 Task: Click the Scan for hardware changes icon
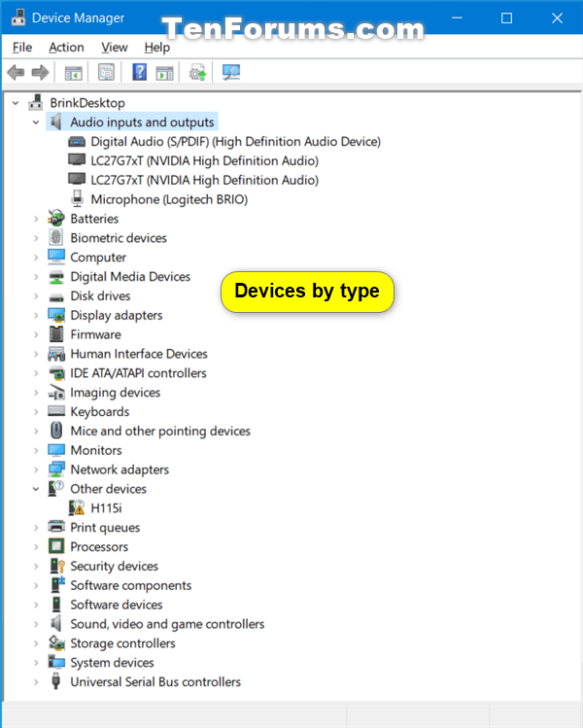(x=230, y=73)
